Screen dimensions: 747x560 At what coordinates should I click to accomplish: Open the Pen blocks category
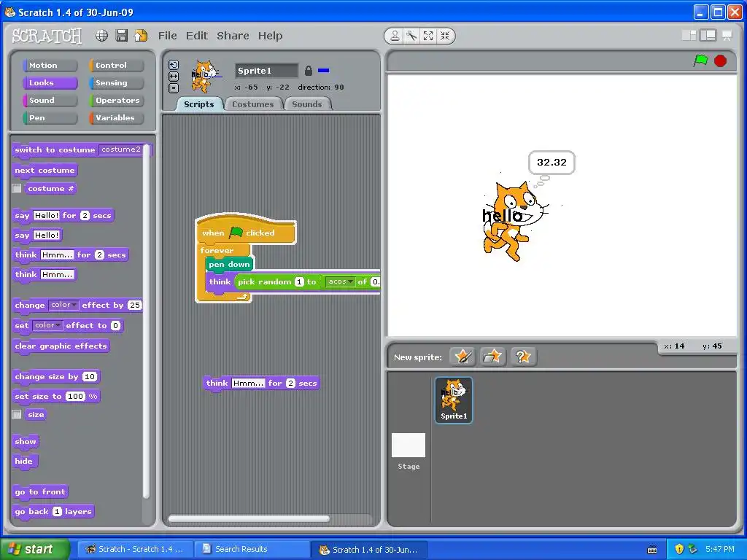click(50, 118)
